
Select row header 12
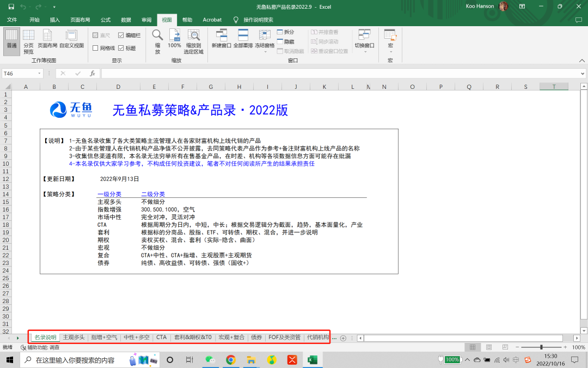point(5,179)
